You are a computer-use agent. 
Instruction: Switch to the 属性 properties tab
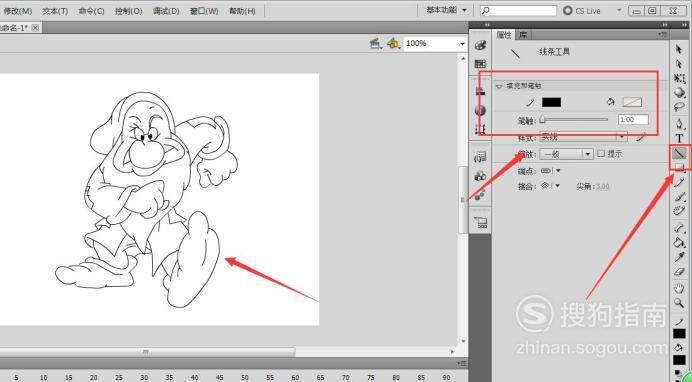coord(504,34)
